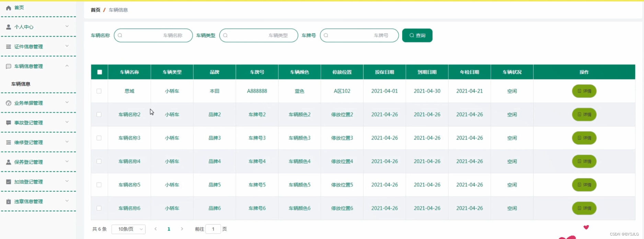Screen dimensions: 644x239
Task: Expand the 个人中心 menu chevron
Action: pyautogui.click(x=67, y=26)
